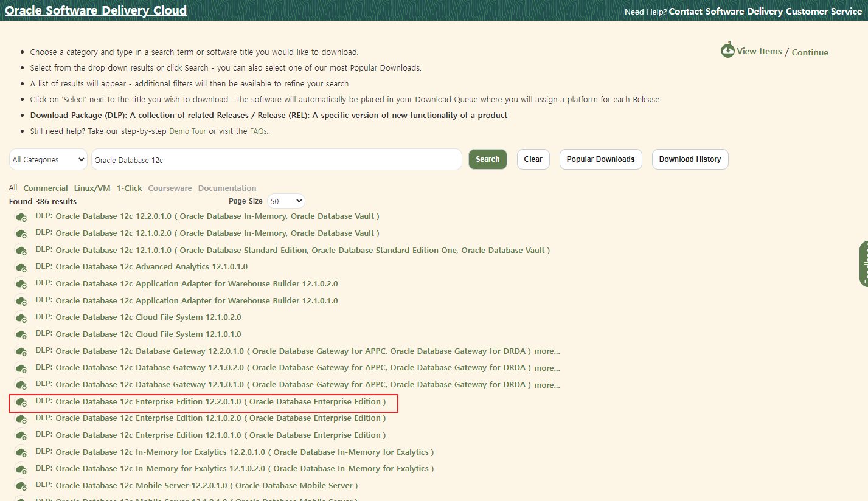This screenshot has width=868, height=501.
Task: Click cloud icon for Warehouse Builder Adapter 12.1.0.2.0
Action: pyautogui.click(x=21, y=285)
